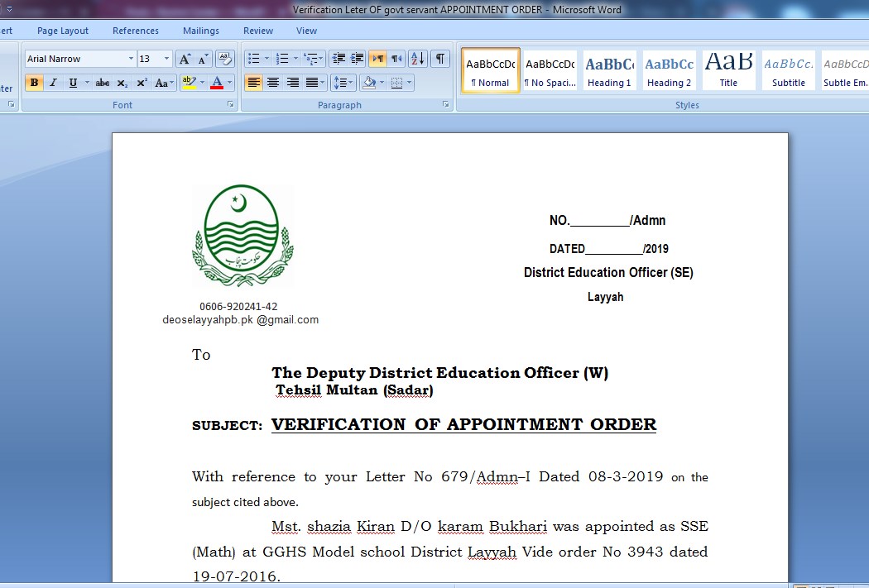This screenshot has width=869, height=588.
Task: Open the Font family dropdown
Action: [131, 59]
